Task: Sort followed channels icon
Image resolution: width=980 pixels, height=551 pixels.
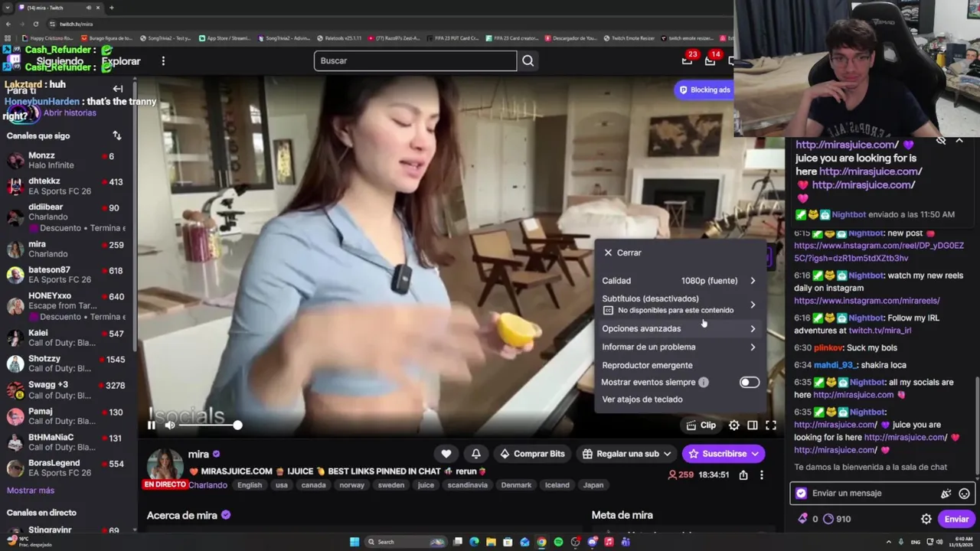Action: pos(117,135)
